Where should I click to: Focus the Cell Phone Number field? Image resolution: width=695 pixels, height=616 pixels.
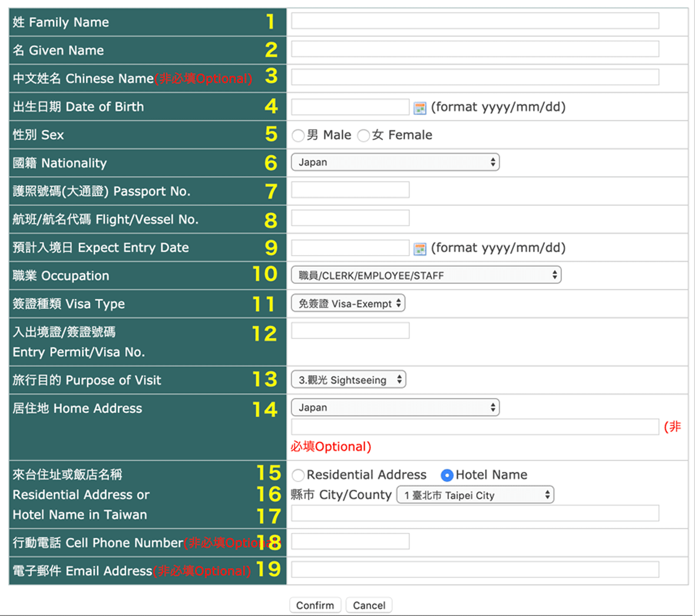point(350,541)
